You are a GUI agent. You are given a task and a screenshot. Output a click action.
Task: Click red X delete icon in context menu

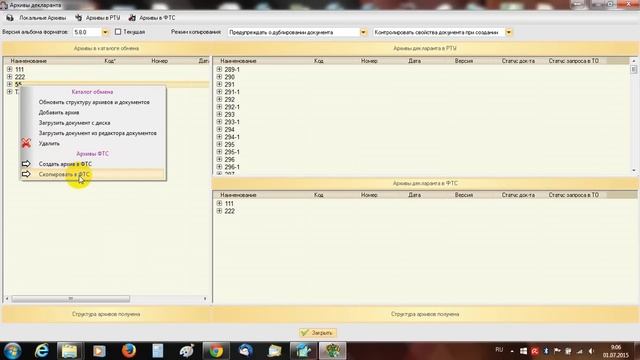(26, 143)
